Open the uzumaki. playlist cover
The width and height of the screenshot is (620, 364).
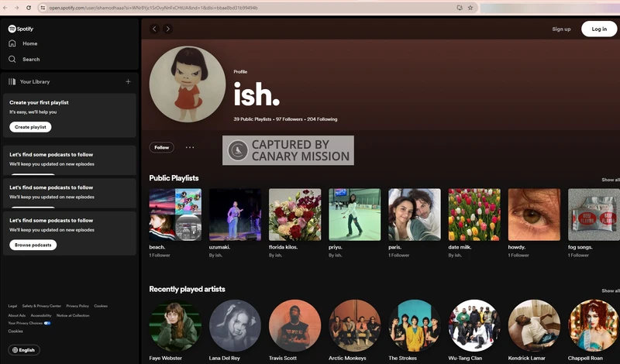(x=235, y=215)
